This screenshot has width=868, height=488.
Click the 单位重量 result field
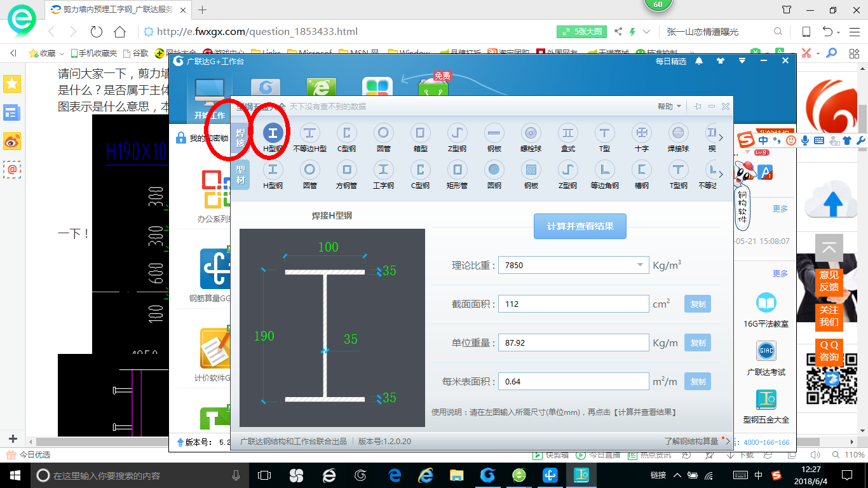pos(574,342)
